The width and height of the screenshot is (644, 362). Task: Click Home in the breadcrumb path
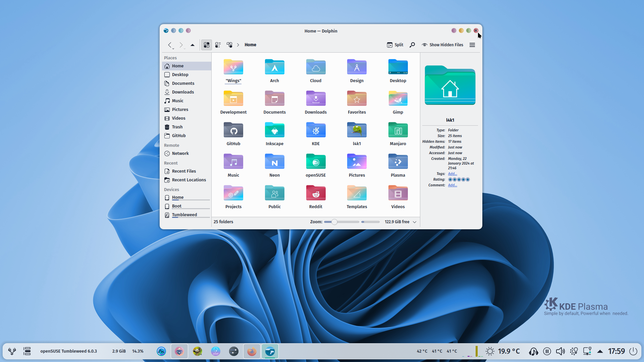[250, 45]
